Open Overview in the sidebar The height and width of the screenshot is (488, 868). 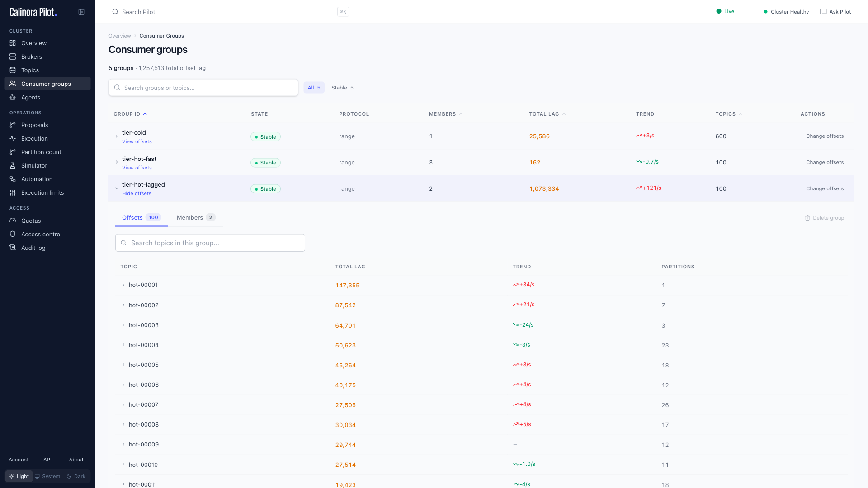coord(47,43)
